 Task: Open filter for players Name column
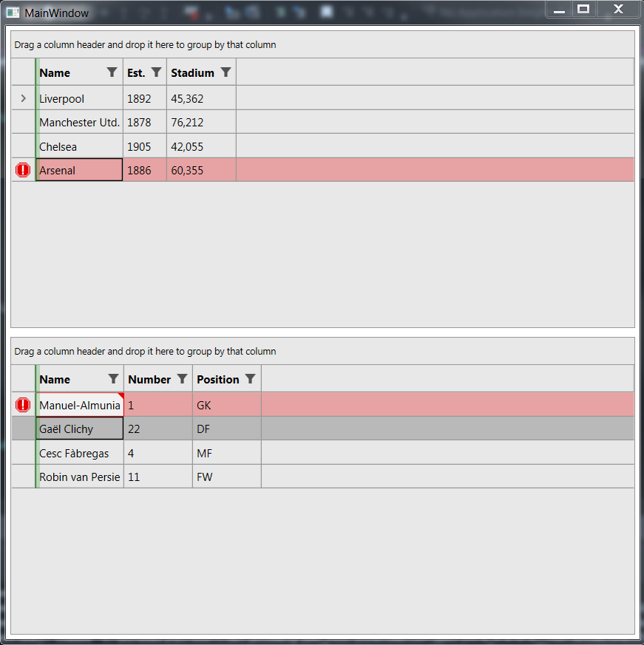coord(113,379)
